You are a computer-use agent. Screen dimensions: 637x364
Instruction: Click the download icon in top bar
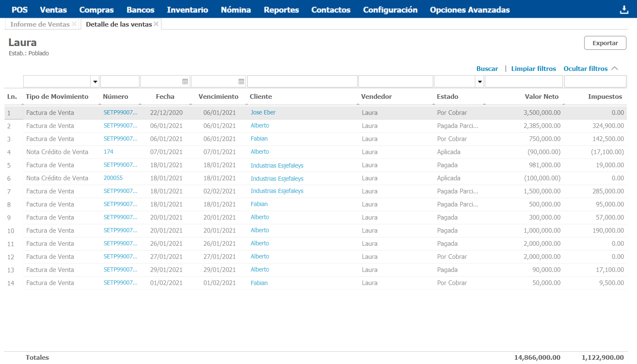coord(624,10)
